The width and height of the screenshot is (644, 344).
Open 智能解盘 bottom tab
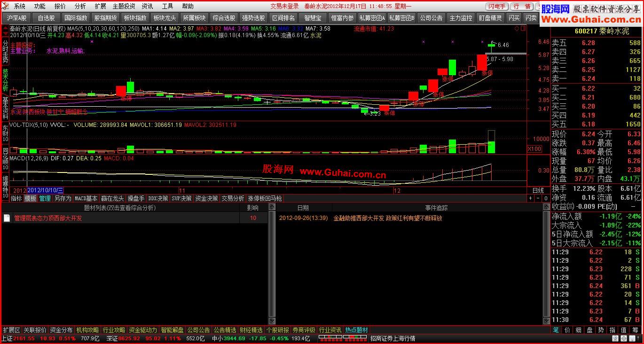coord(172,330)
